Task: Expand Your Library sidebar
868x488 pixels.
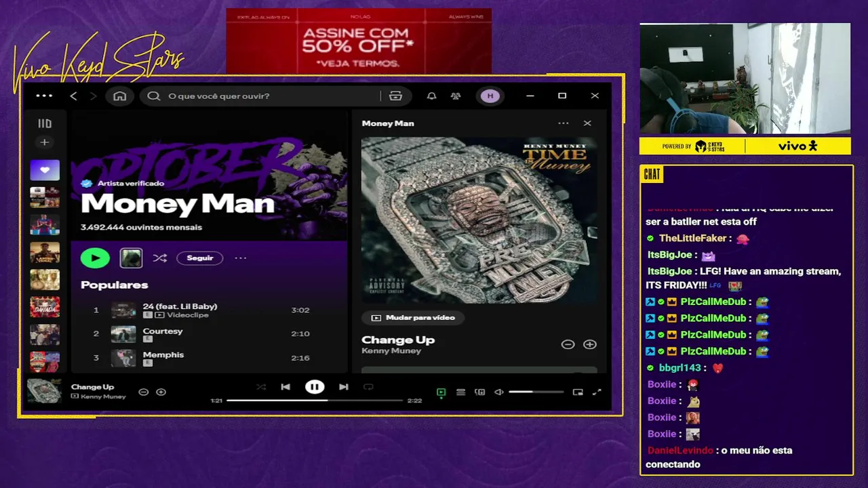Action: [45, 123]
